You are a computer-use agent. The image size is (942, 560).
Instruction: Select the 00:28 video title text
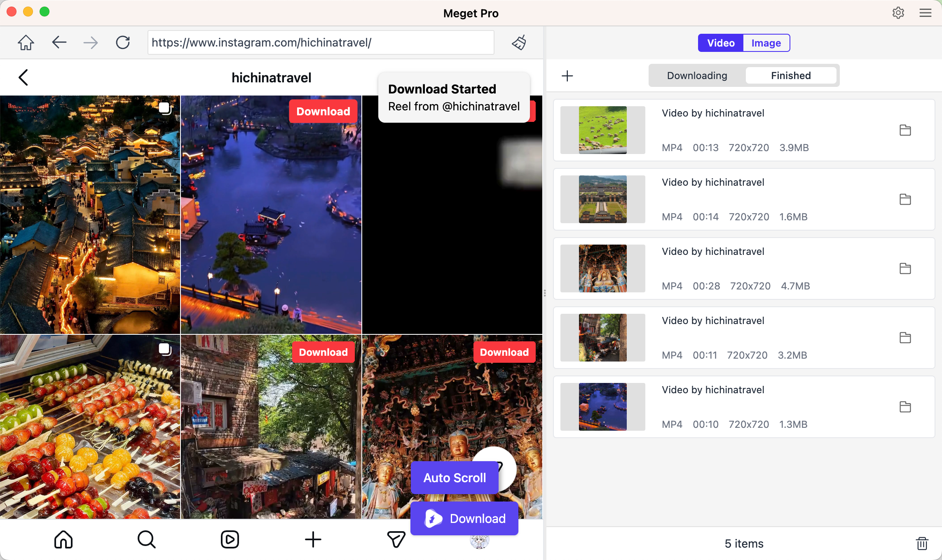click(713, 252)
